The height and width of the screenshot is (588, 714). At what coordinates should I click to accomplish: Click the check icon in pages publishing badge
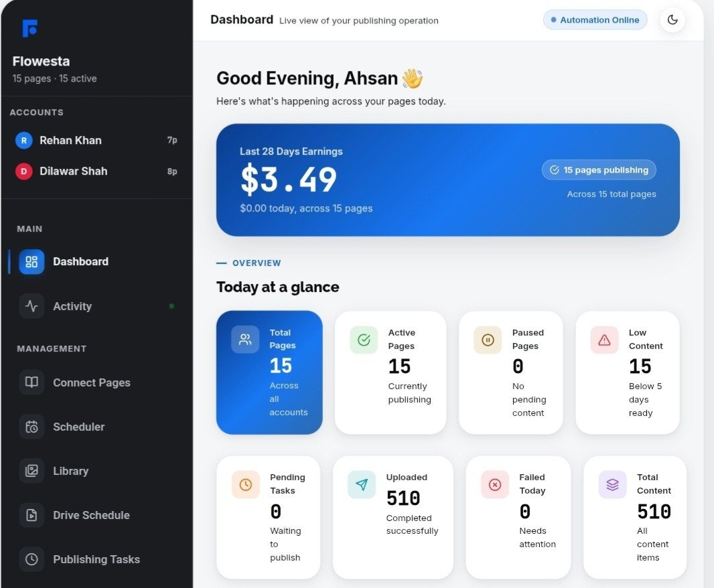(554, 170)
